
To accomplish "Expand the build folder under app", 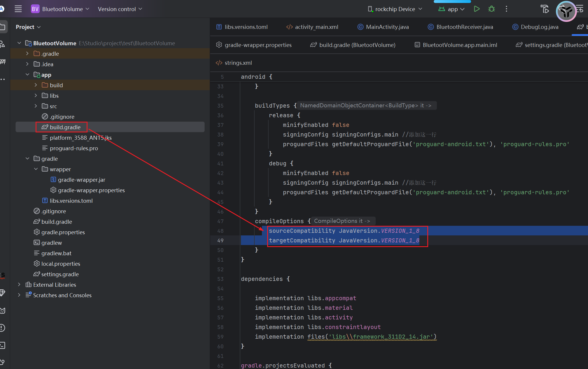I will (x=36, y=85).
